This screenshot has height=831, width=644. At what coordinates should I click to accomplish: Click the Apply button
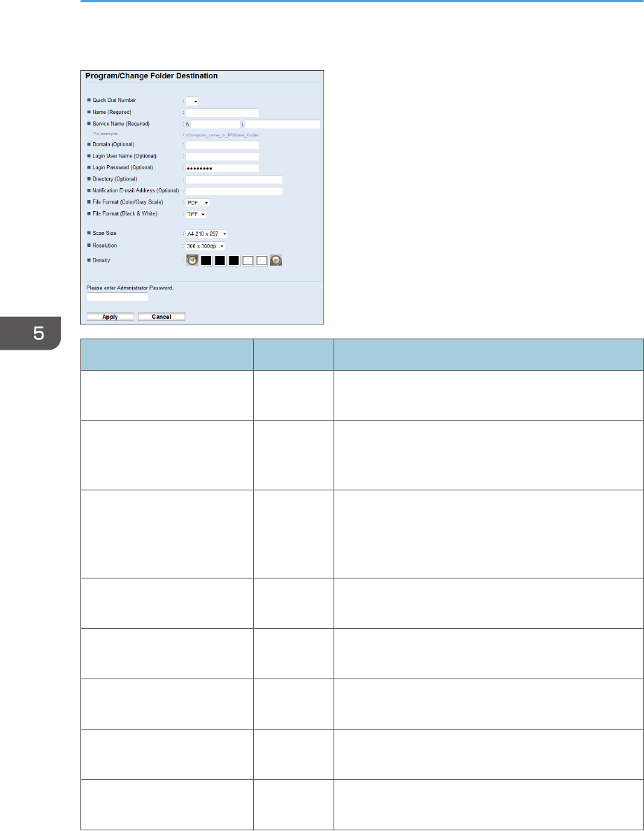point(110,317)
